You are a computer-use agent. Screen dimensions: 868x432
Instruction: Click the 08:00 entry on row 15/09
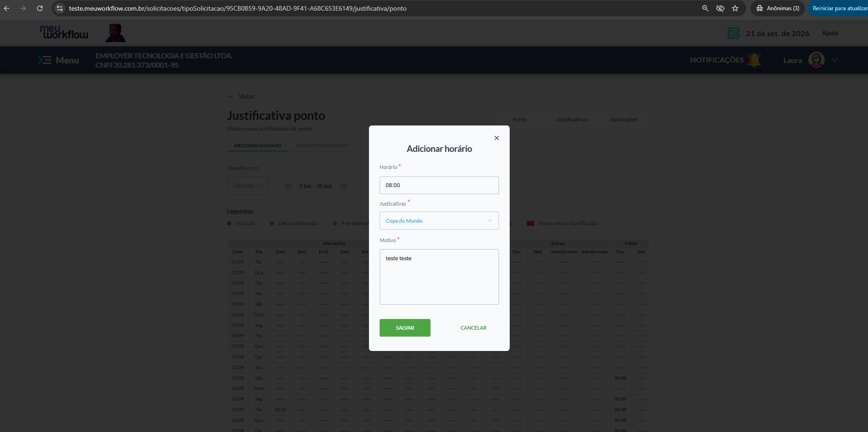(x=281, y=410)
